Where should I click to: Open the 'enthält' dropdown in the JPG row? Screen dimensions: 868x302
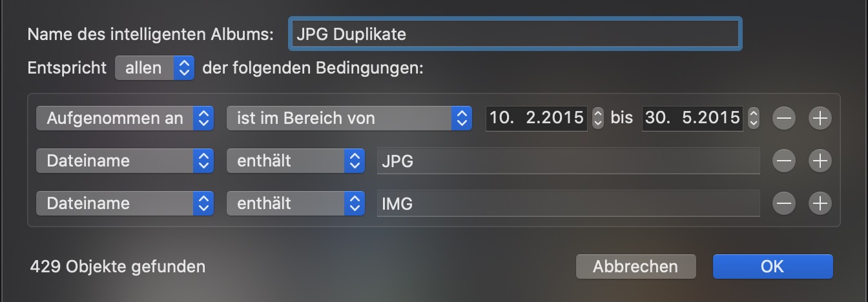[296, 161]
